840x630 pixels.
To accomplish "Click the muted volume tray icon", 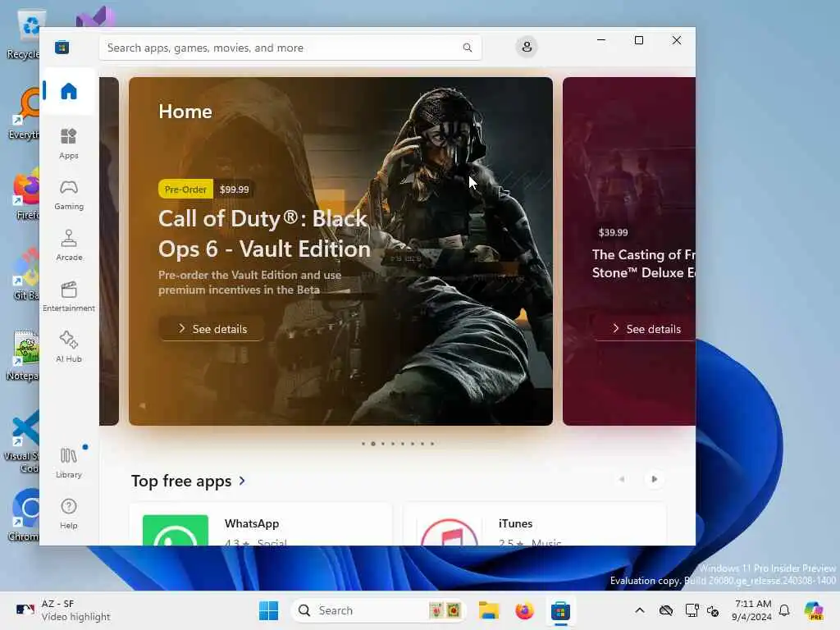I will click(713, 610).
